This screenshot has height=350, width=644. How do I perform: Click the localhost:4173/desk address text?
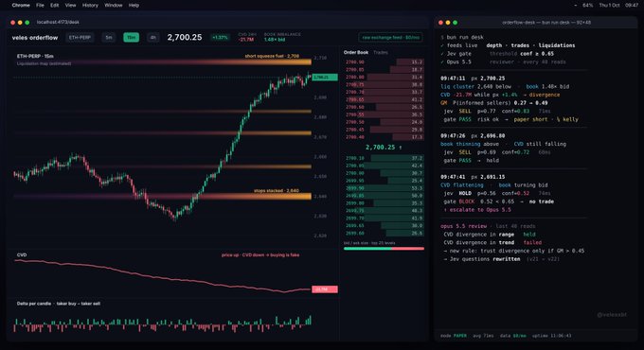click(58, 22)
